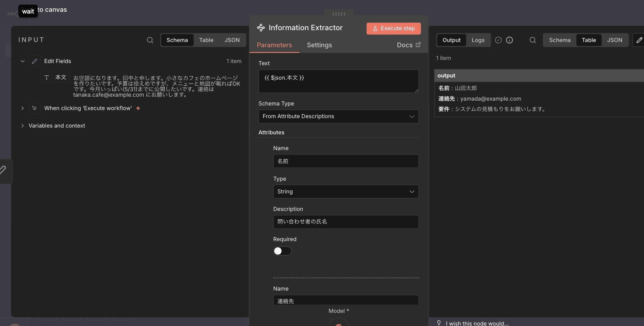The image size is (644, 326).
Task: Click the Model * label
Action: tap(339, 311)
